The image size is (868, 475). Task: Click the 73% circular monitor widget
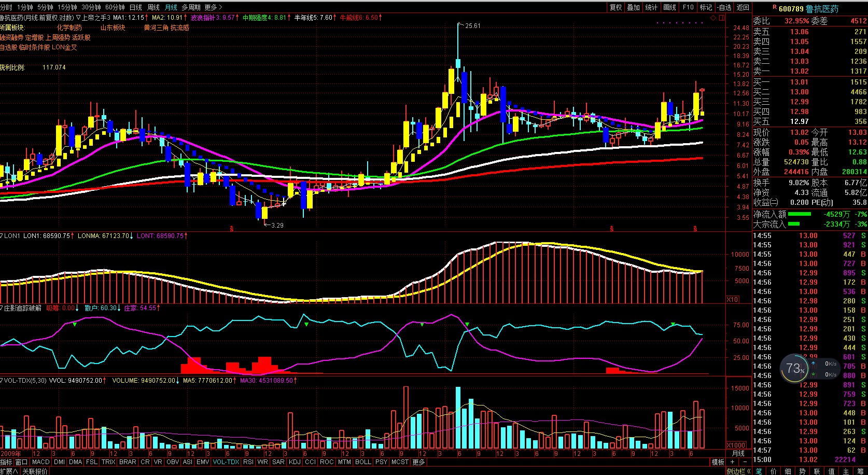click(x=794, y=369)
